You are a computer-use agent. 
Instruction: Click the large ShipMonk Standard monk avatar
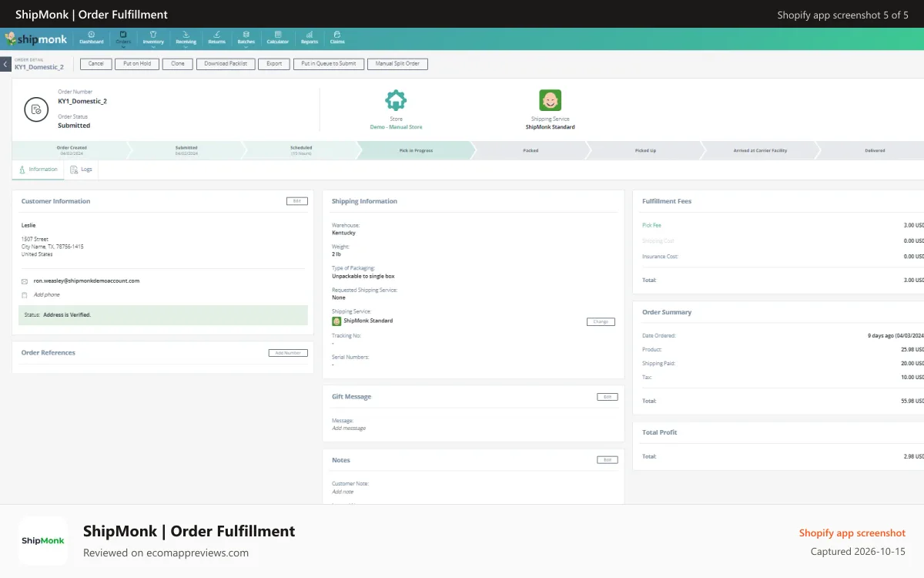pyautogui.click(x=550, y=100)
